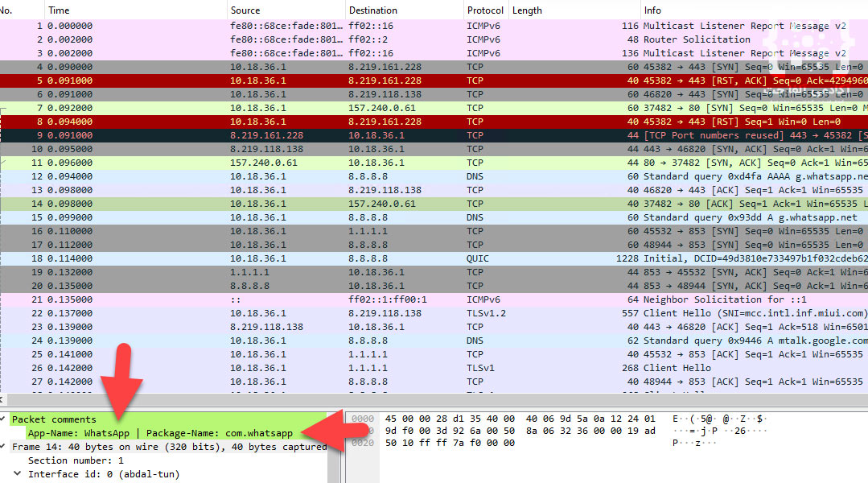Select packet 2 Router Solicitation row

point(434,39)
